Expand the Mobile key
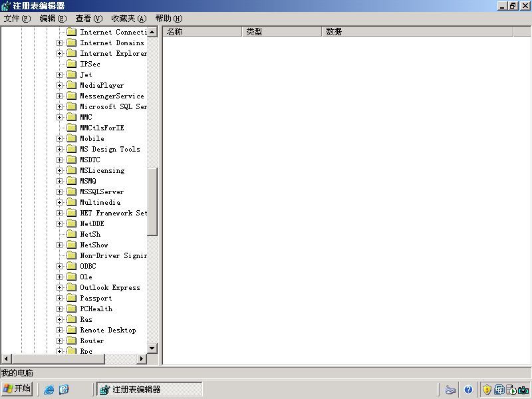Screen dimensions: 532x399 (59, 138)
